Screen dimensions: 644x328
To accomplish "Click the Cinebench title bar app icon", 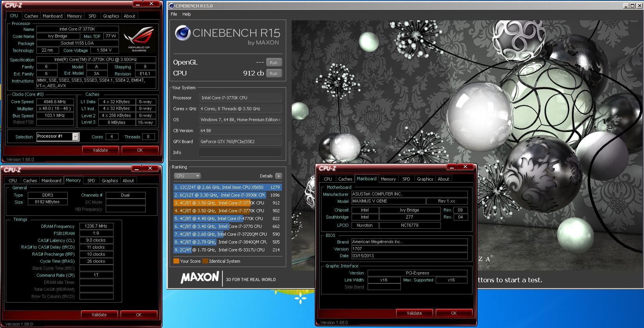I will tap(171, 6).
